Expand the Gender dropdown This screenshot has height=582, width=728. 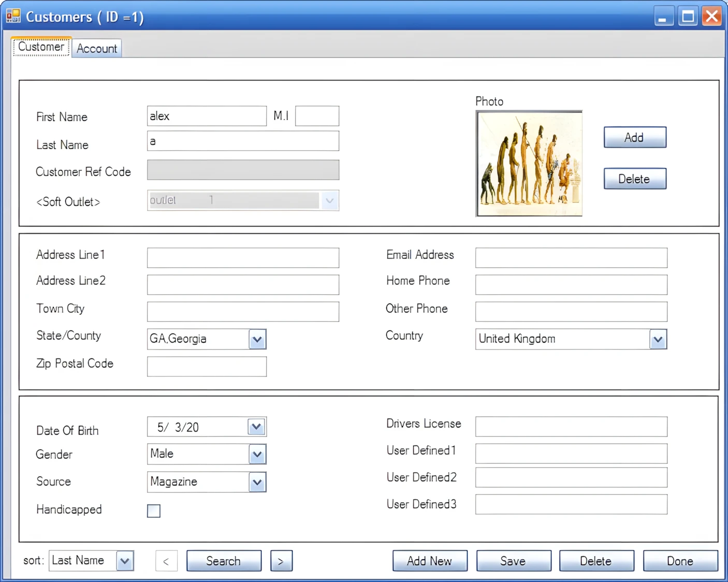[x=257, y=455]
